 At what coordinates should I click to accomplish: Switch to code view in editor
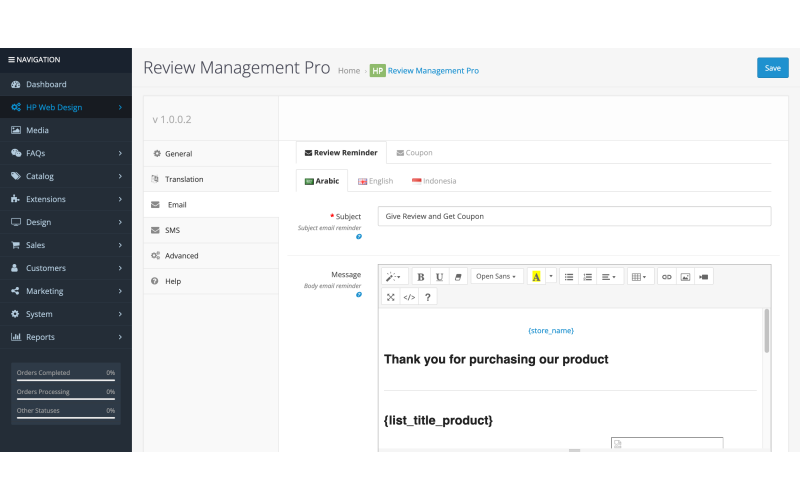point(409,297)
